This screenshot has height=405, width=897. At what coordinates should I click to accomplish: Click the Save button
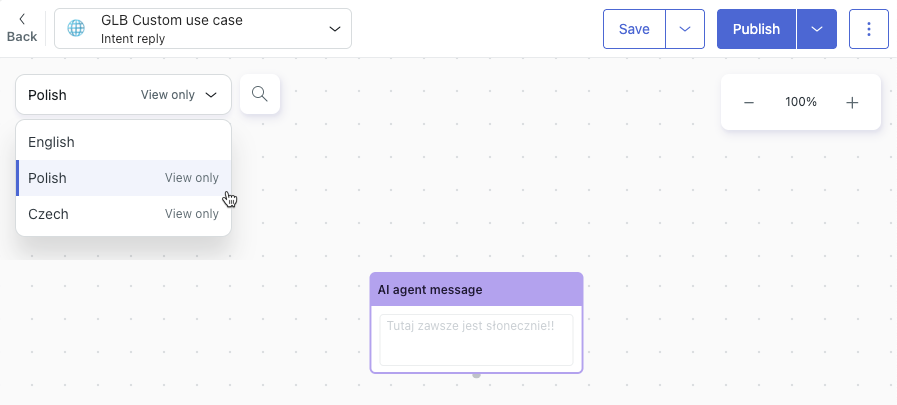pyautogui.click(x=634, y=29)
